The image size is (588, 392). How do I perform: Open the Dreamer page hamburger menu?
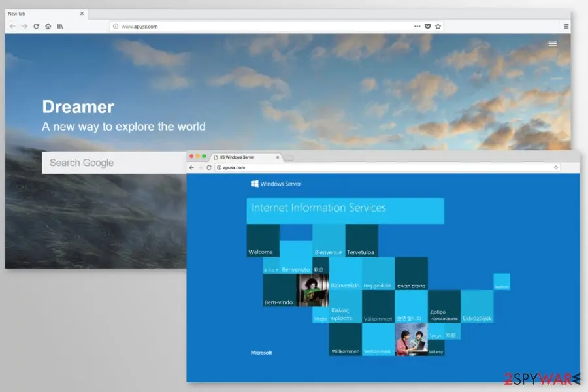point(552,44)
